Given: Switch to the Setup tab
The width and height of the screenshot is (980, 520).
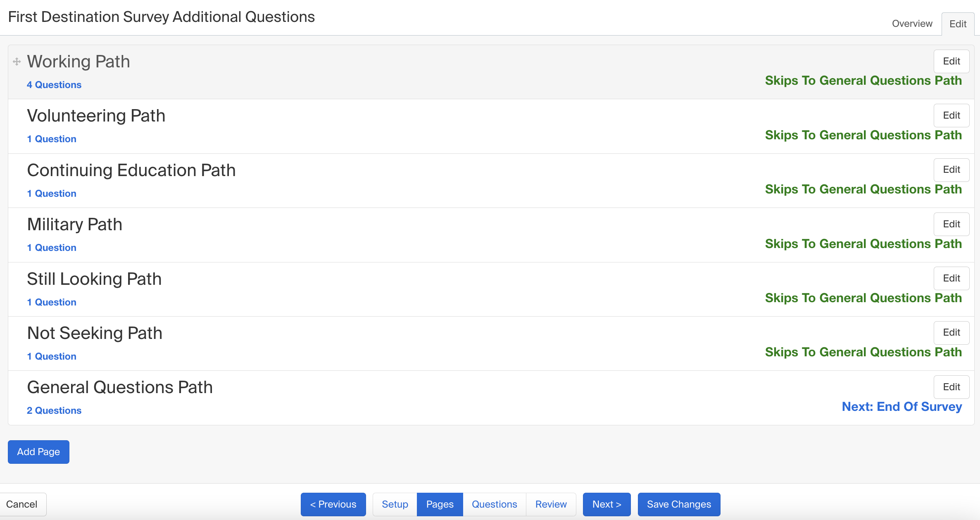Looking at the screenshot, I should 395,504.
